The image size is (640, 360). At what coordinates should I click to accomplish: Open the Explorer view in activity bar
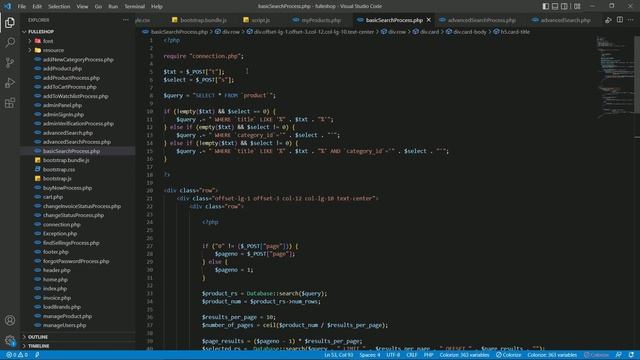click(10, 22)
